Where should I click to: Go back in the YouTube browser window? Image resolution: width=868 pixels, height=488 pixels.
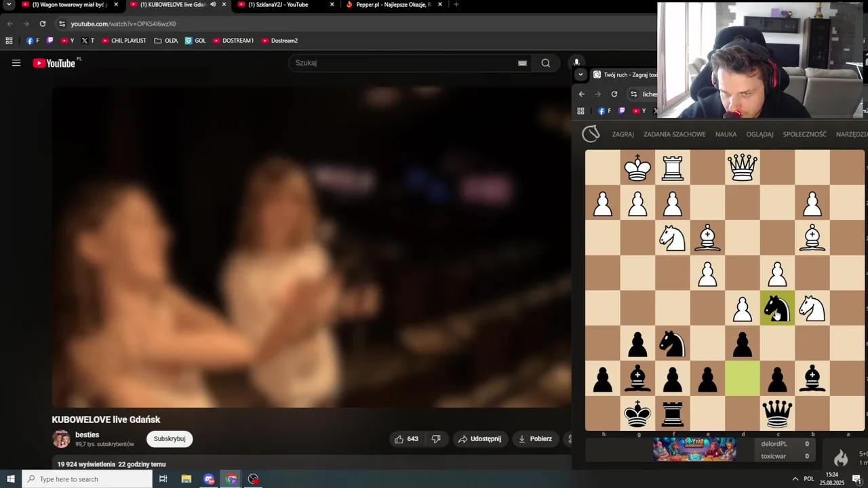9,24
